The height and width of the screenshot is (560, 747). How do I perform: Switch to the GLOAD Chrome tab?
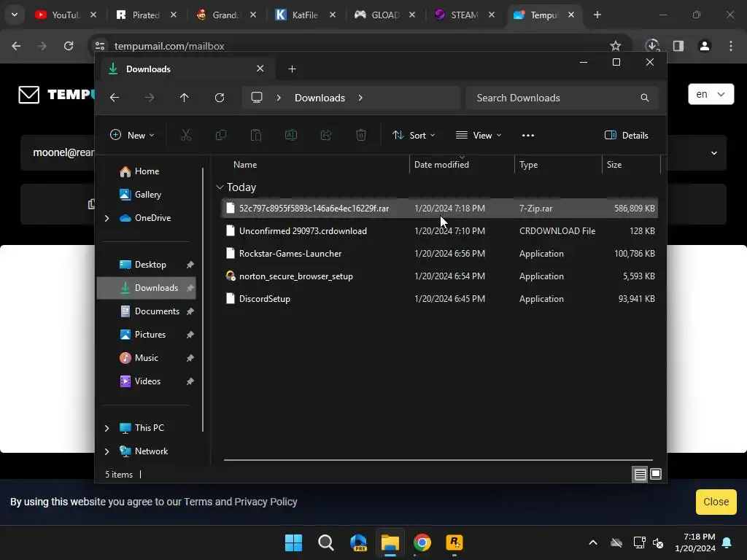coord(384,15)
